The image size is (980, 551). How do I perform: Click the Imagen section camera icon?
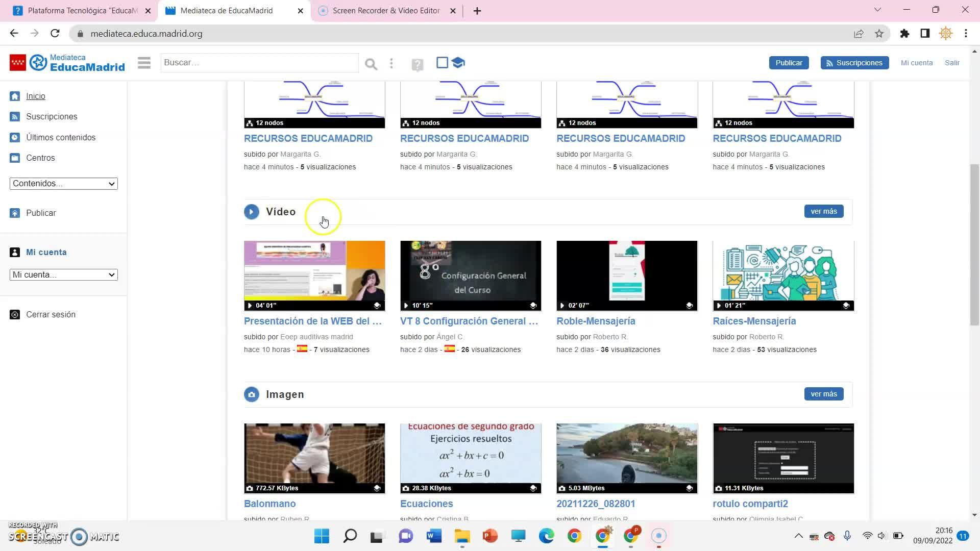click(x=251, y=394)
